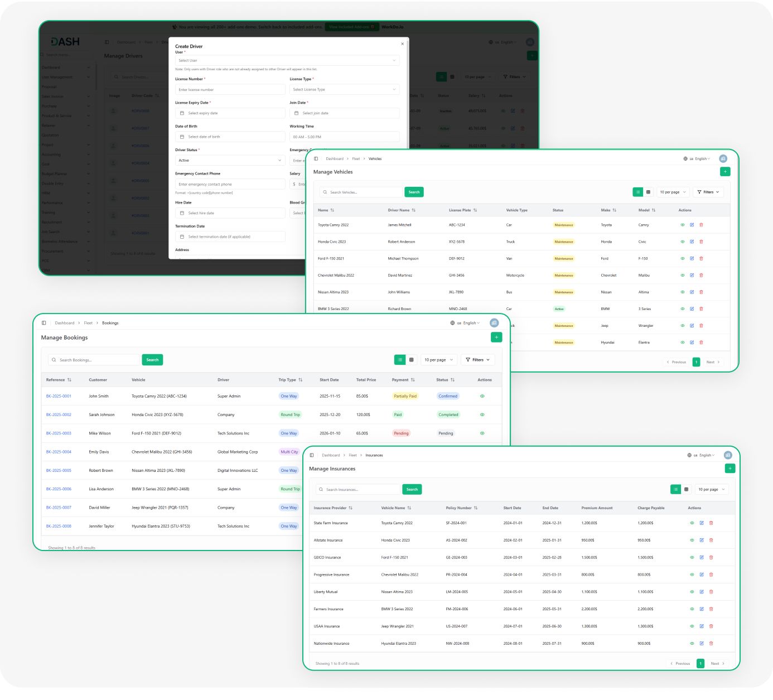Close the Create Driver dialog
Image resolution: width=773 pixels, height=700 pixels.
point(403,44)
